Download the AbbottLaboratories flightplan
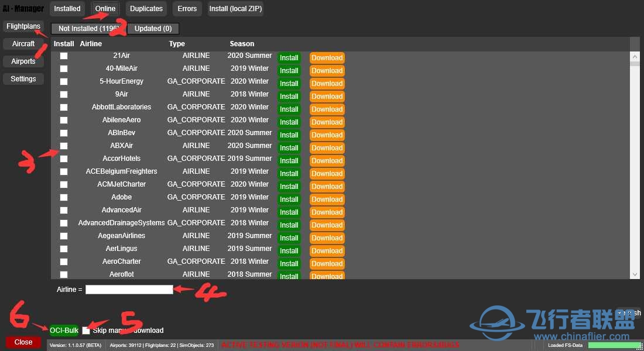Image resolution: width=644 pixels, height=351 pixels. point(327,109)
